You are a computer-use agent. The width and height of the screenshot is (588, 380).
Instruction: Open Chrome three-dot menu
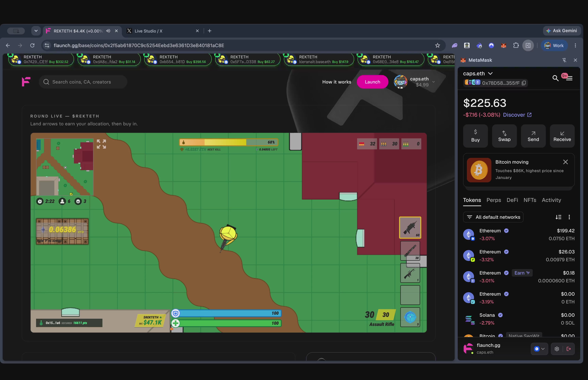(575, 45)
